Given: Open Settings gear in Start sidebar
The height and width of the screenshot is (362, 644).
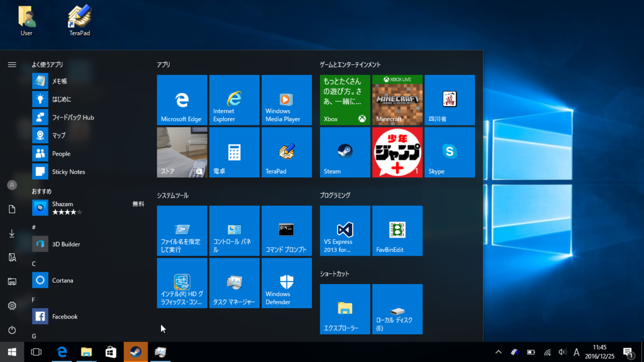Looking at the screenshot, I should (12, 306).
